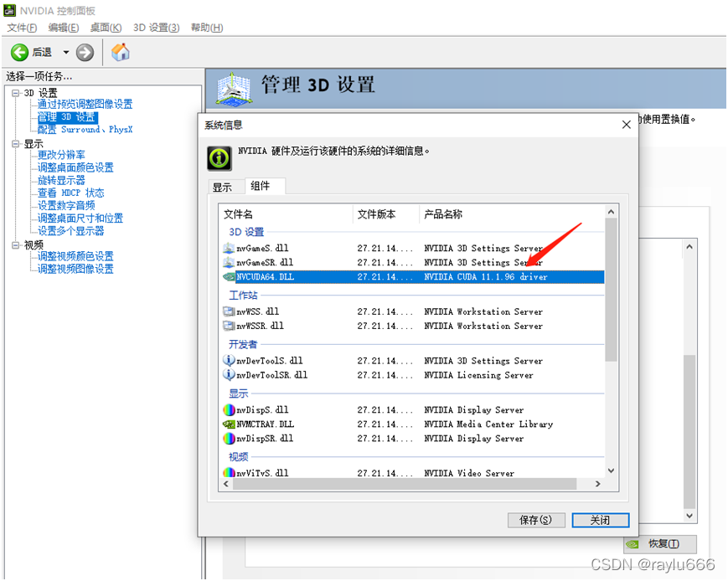The height and width of the screenshot is (581, 728).
Task: Click the nvGameSR.dll file icon
Action: 229,263
